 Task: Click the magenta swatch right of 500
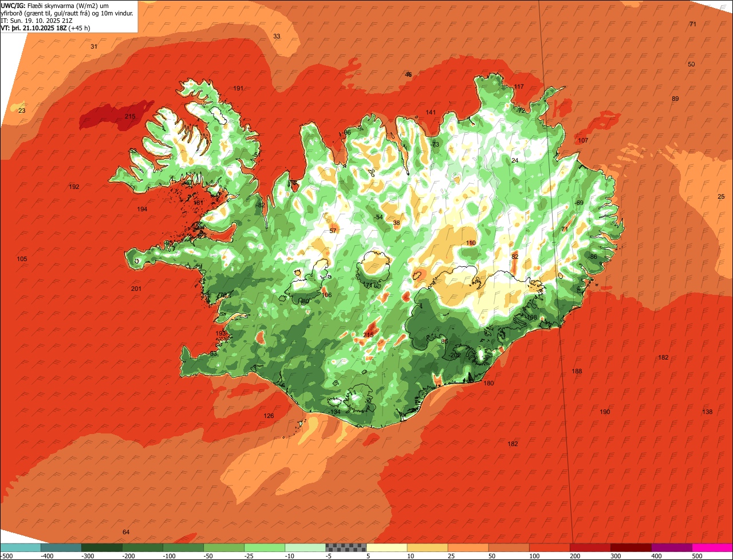pyautogui.click(x=712, y=547)
